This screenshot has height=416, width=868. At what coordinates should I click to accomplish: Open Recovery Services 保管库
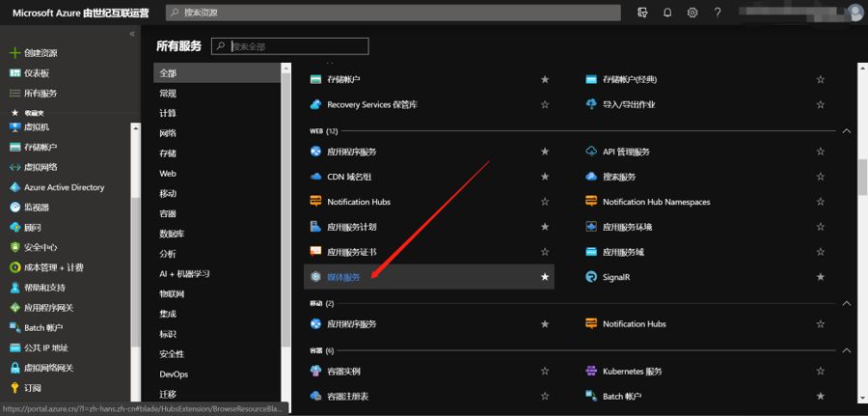point(372,104)
